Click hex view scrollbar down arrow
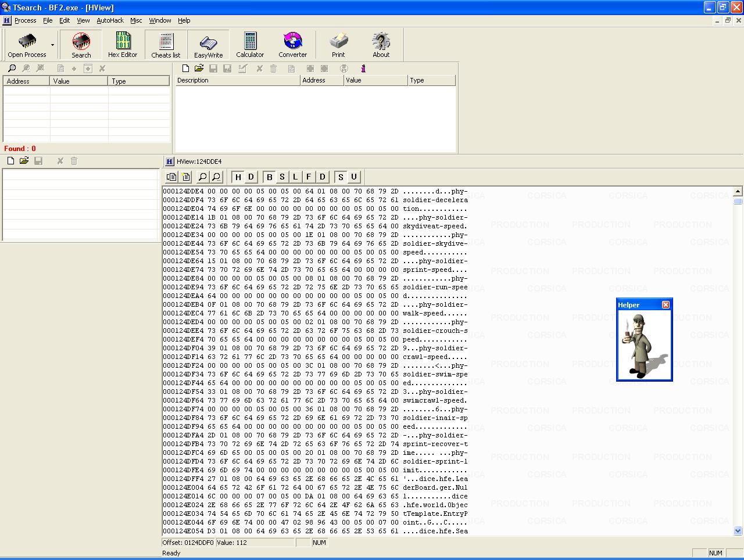 click(738, 530)
